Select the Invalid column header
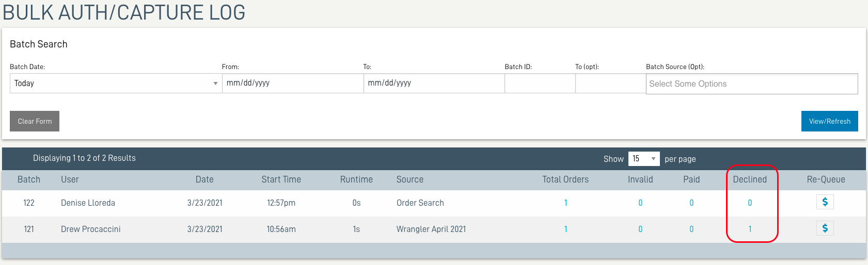Screen dimensions: 868x265 pyautogui.click(x=640, y=179)
